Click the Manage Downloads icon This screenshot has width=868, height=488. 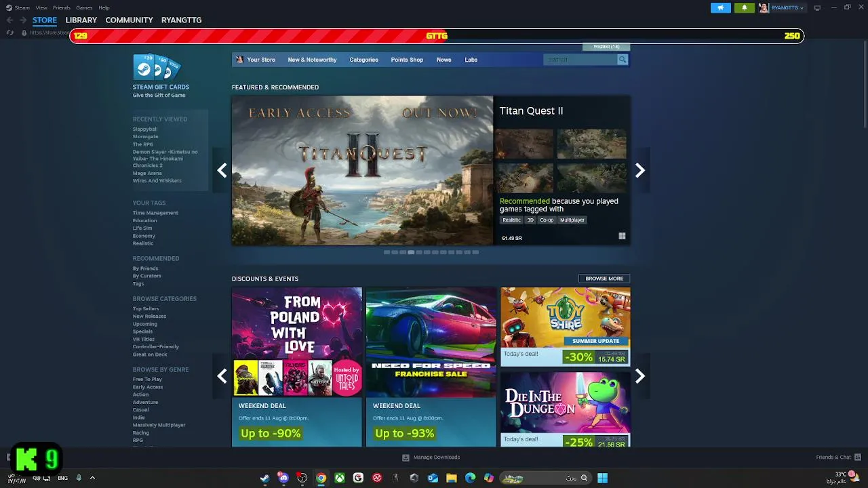click(x=406, y=457)
